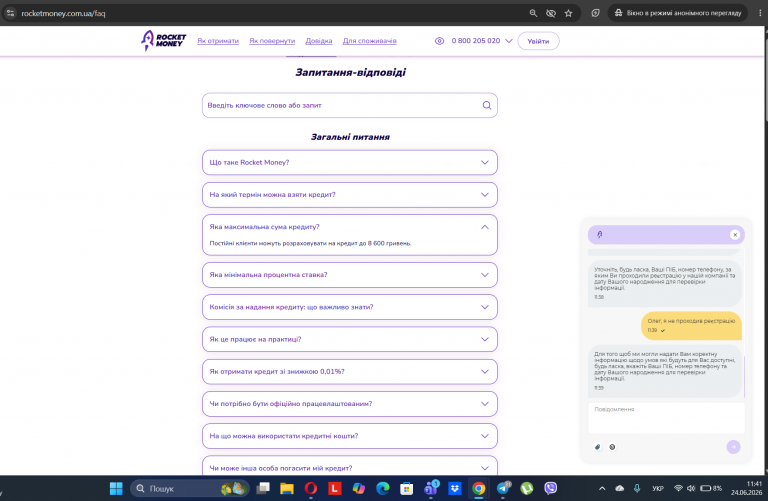Open Microsoft Store from the taskbar
The height and width of the screenshot is (501, 768).
[407, 488]
